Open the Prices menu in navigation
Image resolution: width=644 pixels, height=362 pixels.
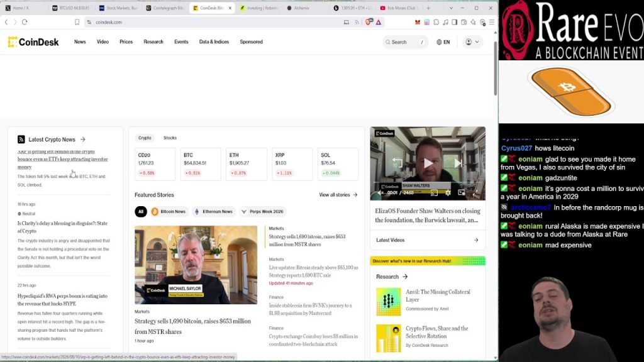point(126,42)
